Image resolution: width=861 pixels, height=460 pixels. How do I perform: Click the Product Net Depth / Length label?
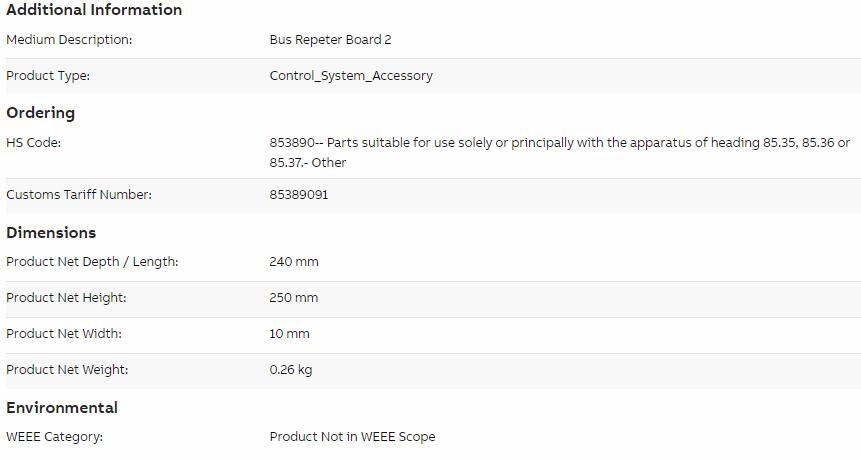92,262
